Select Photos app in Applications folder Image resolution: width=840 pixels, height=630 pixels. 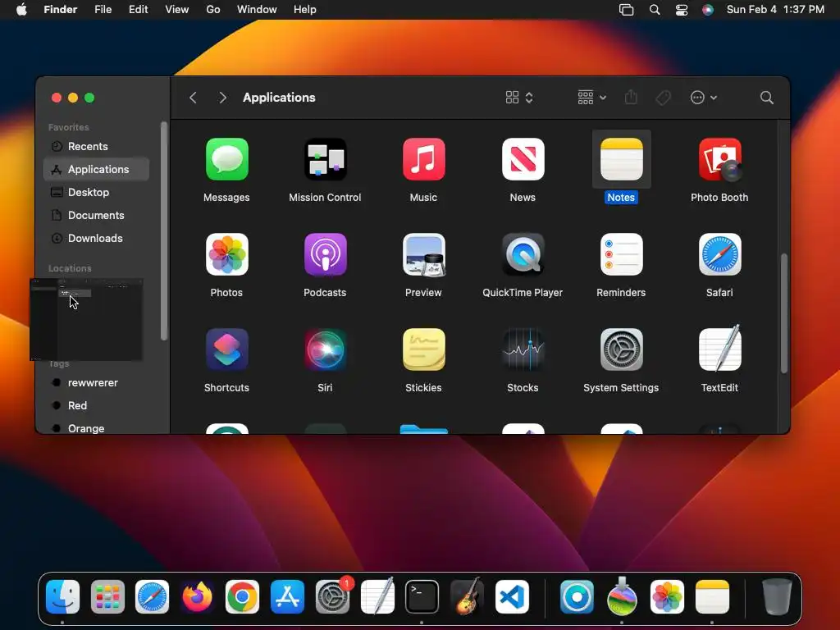coord(226,254)
